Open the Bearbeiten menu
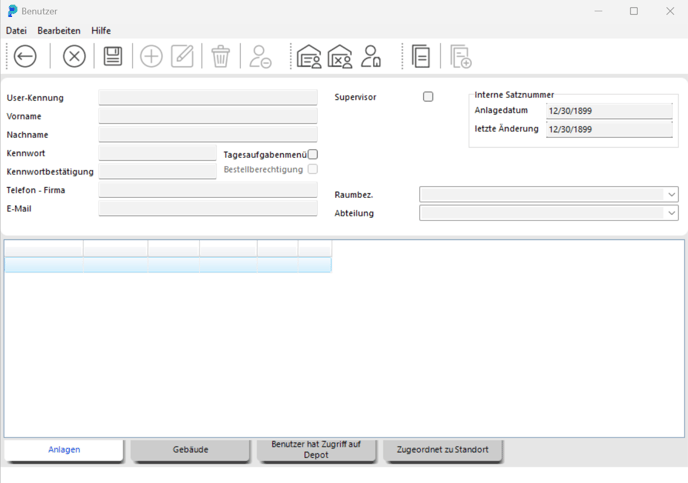 [59, 31]
